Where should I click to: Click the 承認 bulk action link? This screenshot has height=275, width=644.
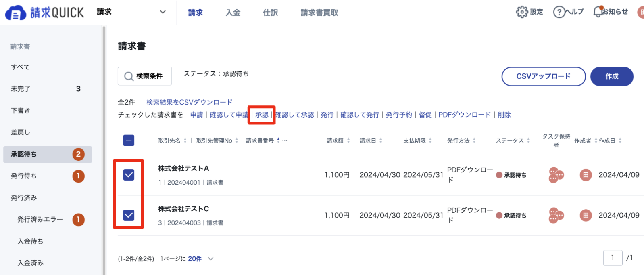pos(262,115)
